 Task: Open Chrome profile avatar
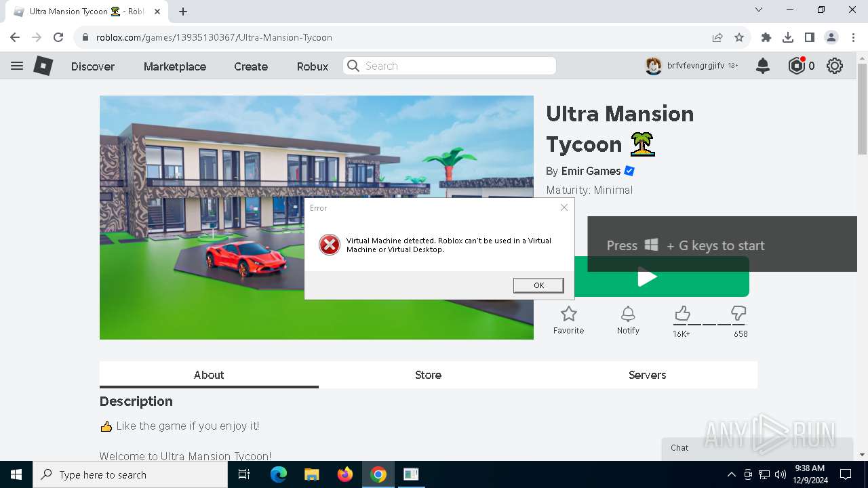point(831,37)
